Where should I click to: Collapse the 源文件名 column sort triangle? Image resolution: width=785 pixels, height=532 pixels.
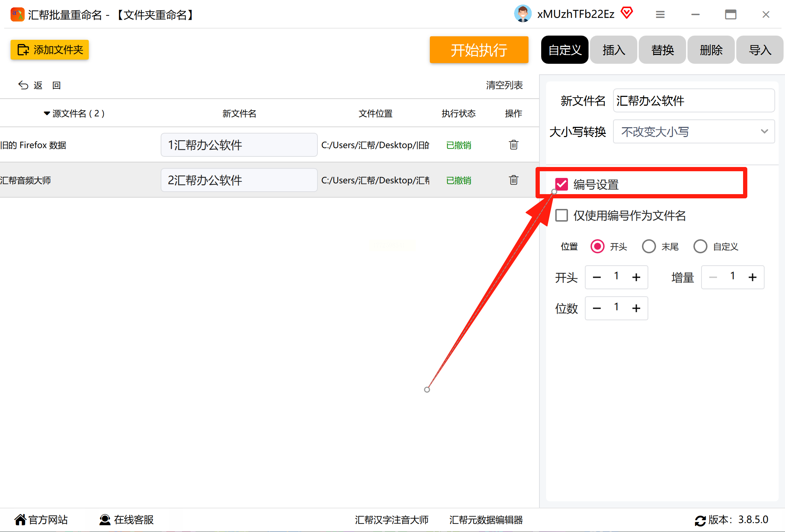47,113
